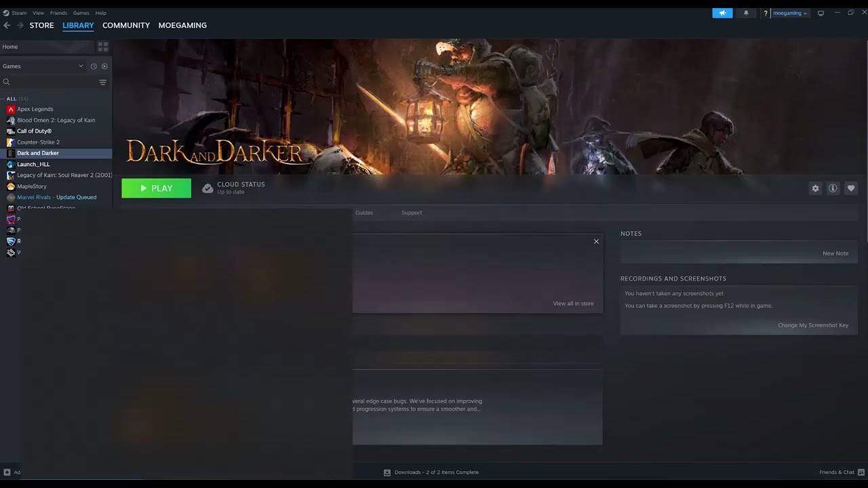
Task: Select Marvel Rivals - Update Queued
Action: click(x=57, y=197)
